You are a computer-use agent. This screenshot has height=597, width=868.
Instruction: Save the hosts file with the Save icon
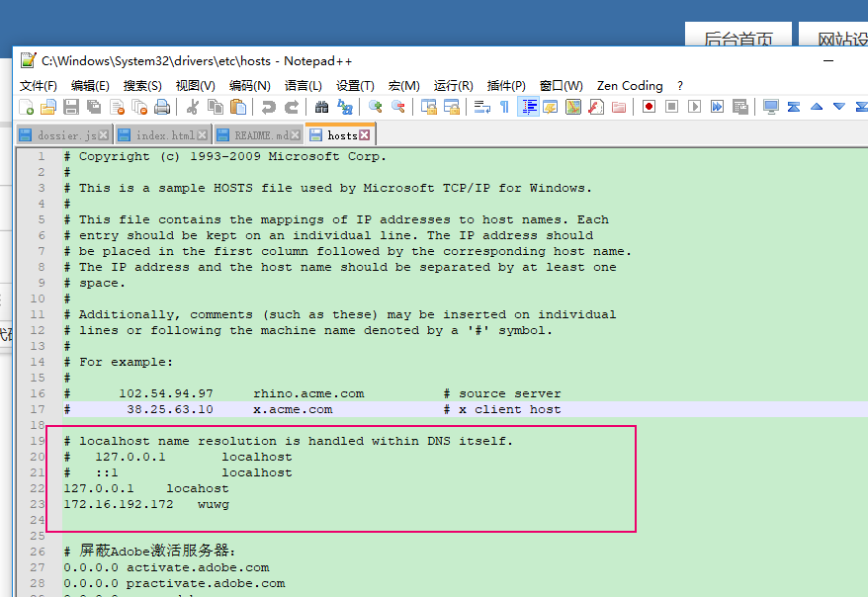[71, 107]
